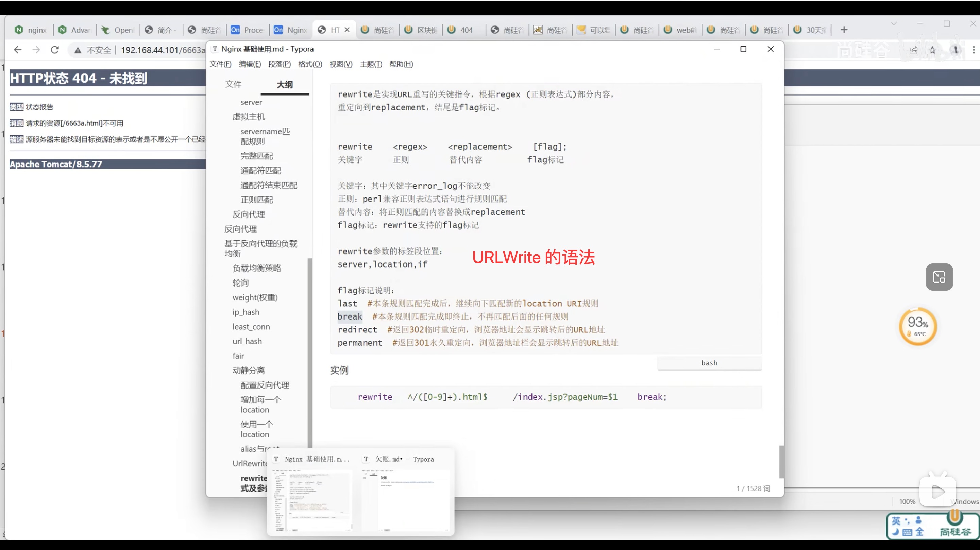Click the browser three-dot menu
The image size is (980, 550).
click(x=974, y=50)
